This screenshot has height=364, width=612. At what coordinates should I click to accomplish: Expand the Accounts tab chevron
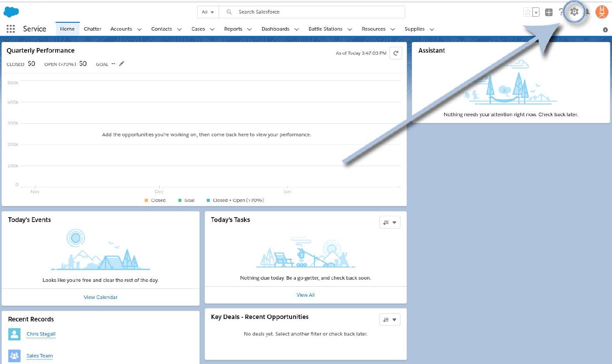pyautogui.click(x=139, y=29)
